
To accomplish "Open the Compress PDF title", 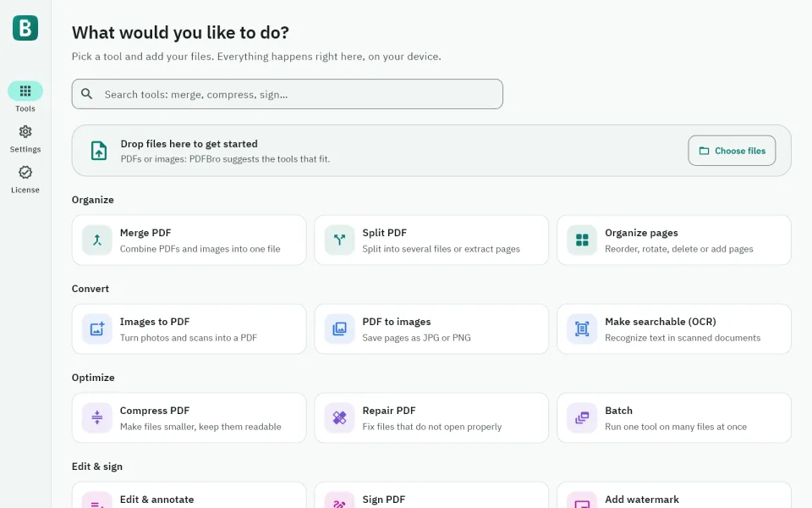I will coord(155,411).
